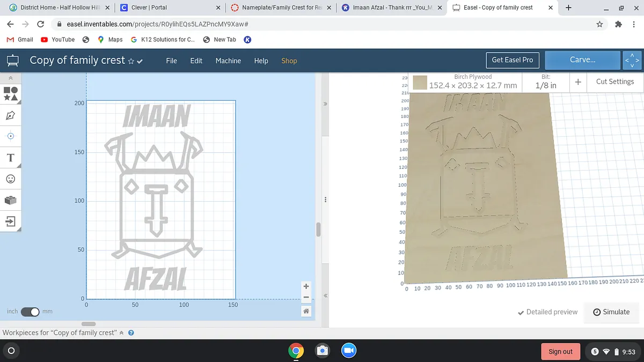This screenshot has width=644, height=362.
Task: Select the circle drill point tool
Action: click(x=11, y=136)
